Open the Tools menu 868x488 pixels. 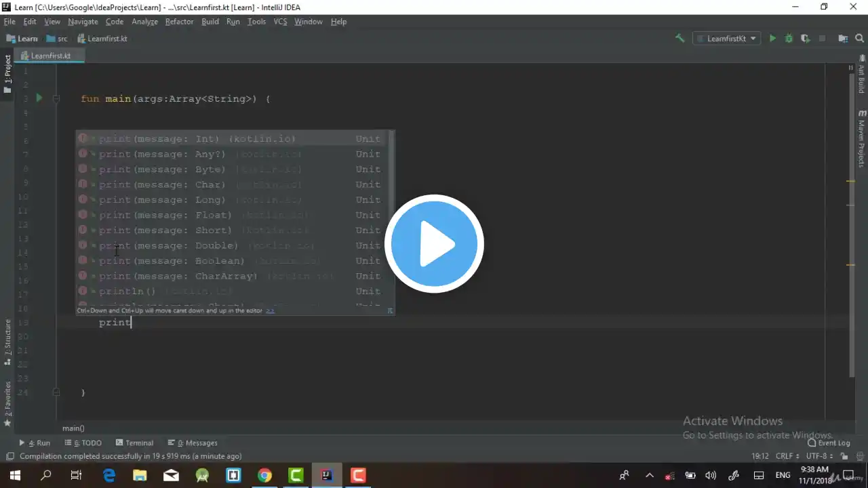(x=256, y=22)
